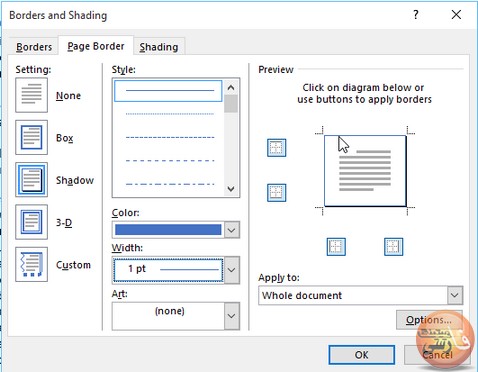The height and width of the screenshot is (372, 478).
Task: Toggle the top border preview button
Action: 277,148
